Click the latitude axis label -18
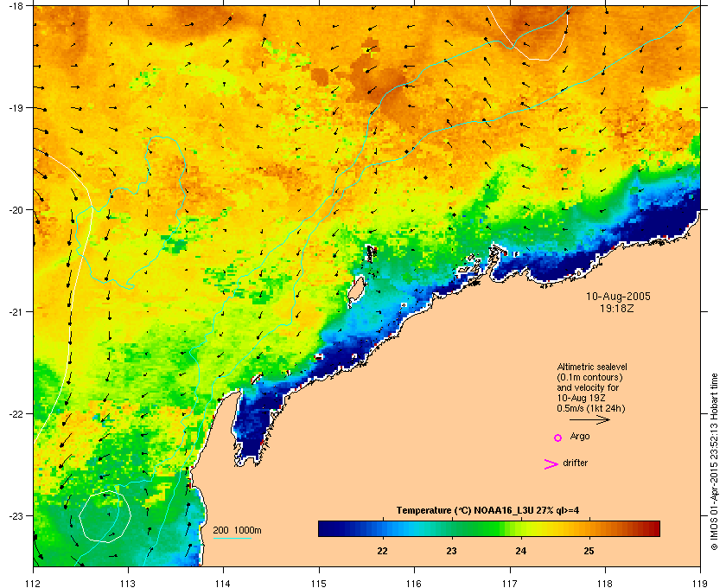Image resolution: width=726 pixels, height=588 pixels. 16,5
